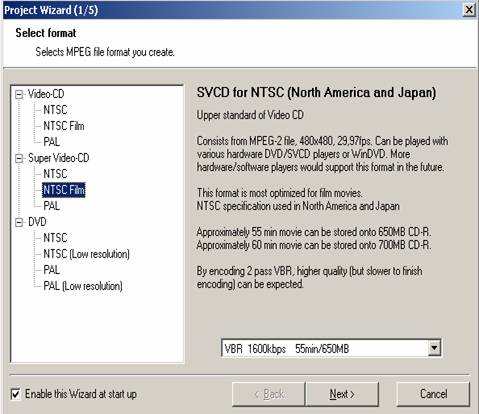Select PAL under Super Video-CD
Viewport: 479px width, 414px height.
(52, 206)
